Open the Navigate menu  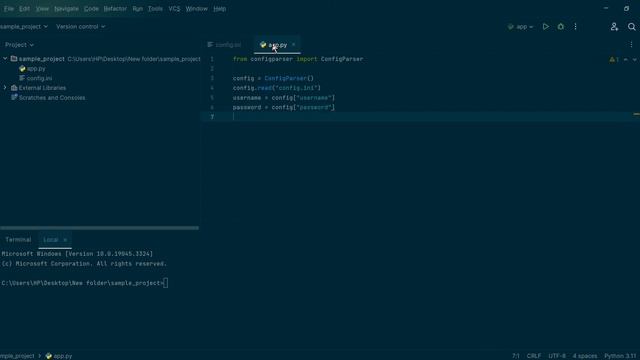(x=66, y=9)
